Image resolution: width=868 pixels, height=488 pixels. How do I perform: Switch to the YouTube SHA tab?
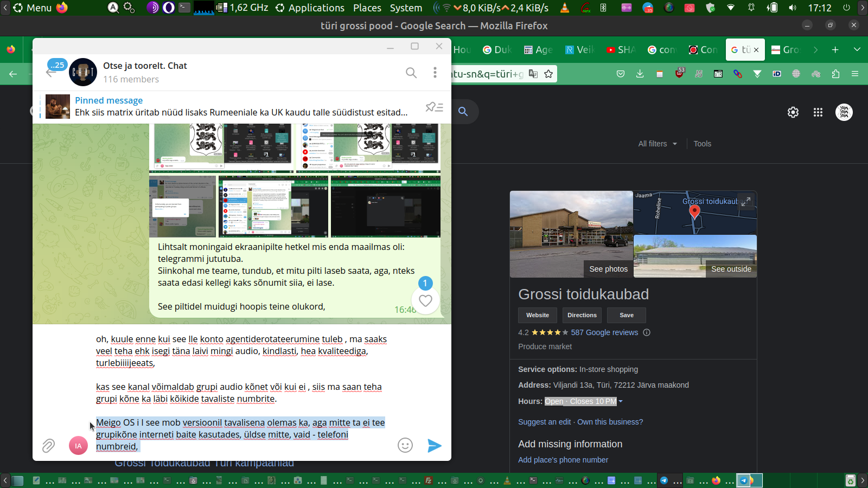621,50
